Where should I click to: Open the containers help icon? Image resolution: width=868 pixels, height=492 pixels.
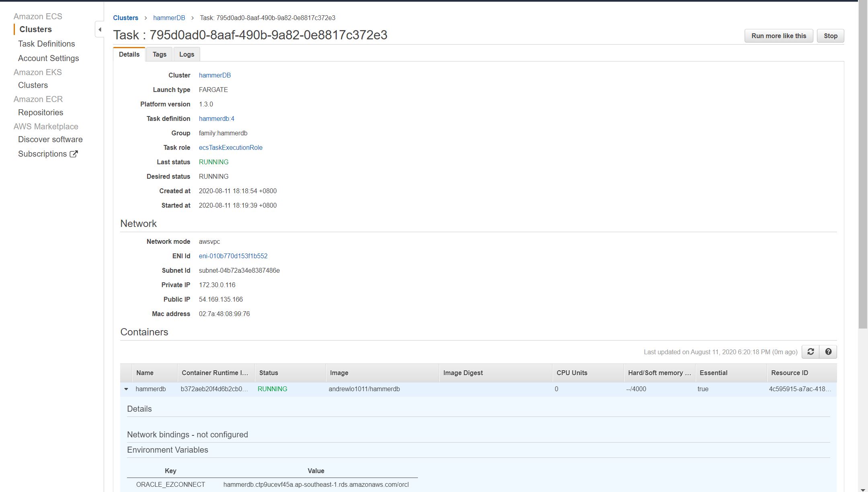(828, 352)
